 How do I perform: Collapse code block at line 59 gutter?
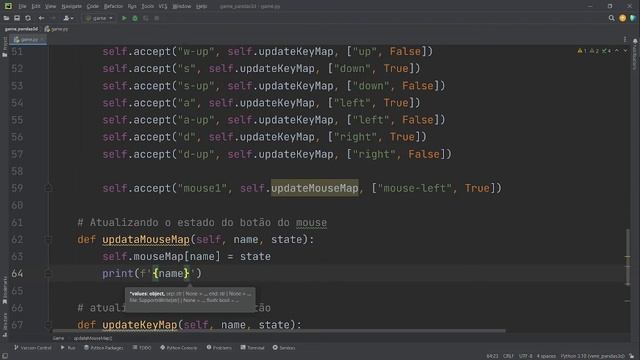[x=48, y=188]
